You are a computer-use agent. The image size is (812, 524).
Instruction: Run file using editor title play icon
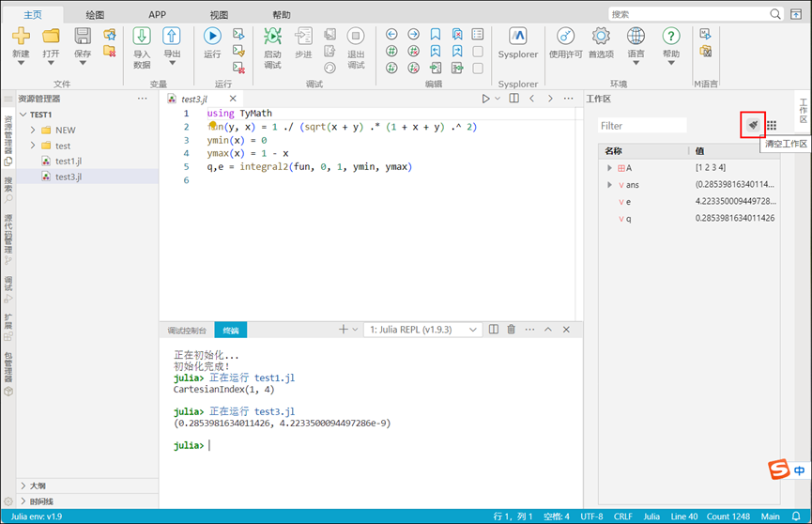[x=485, y=99]
